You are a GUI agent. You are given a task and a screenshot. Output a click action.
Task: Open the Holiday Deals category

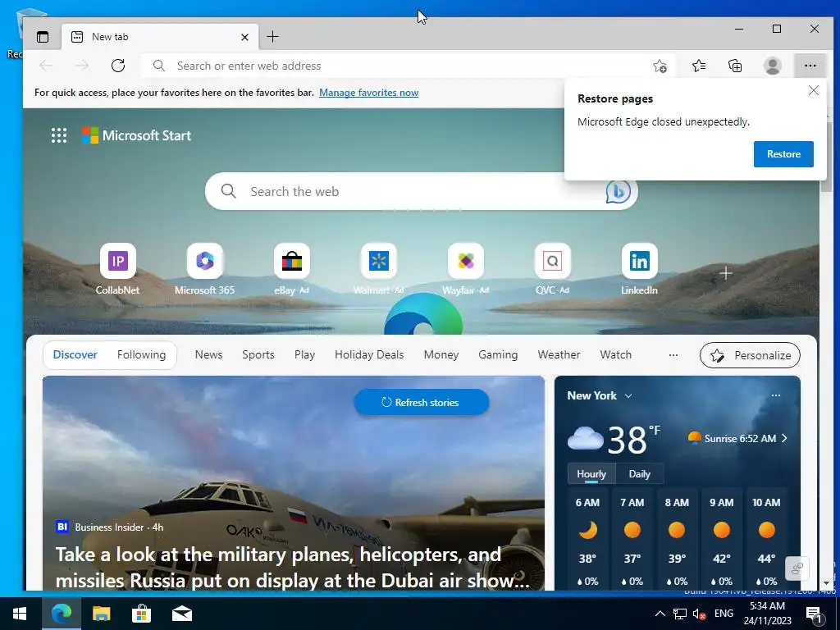369,354
